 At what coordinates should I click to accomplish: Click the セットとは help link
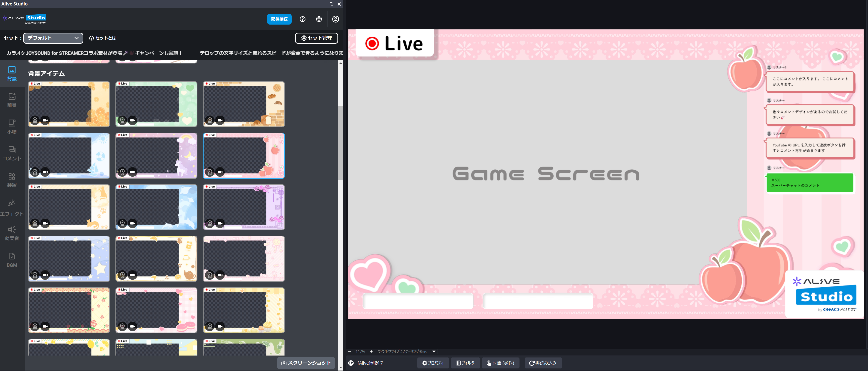pos(103,38)
